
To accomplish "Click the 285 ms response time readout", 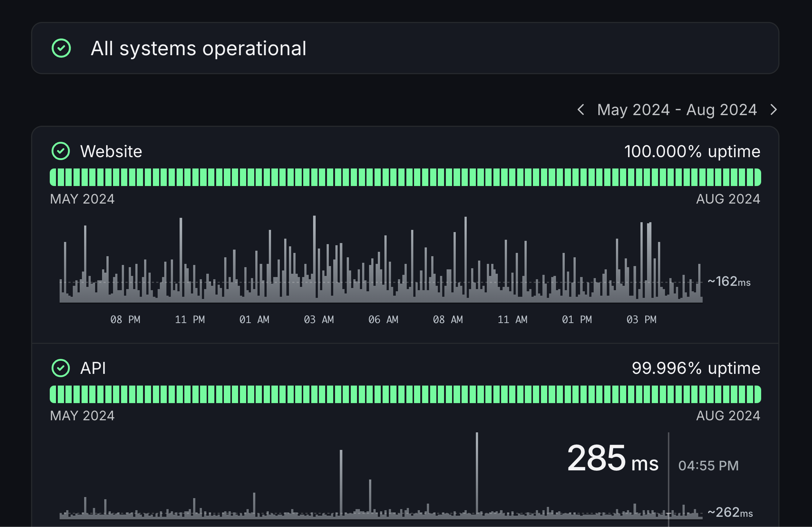I will tap(613, 458).
